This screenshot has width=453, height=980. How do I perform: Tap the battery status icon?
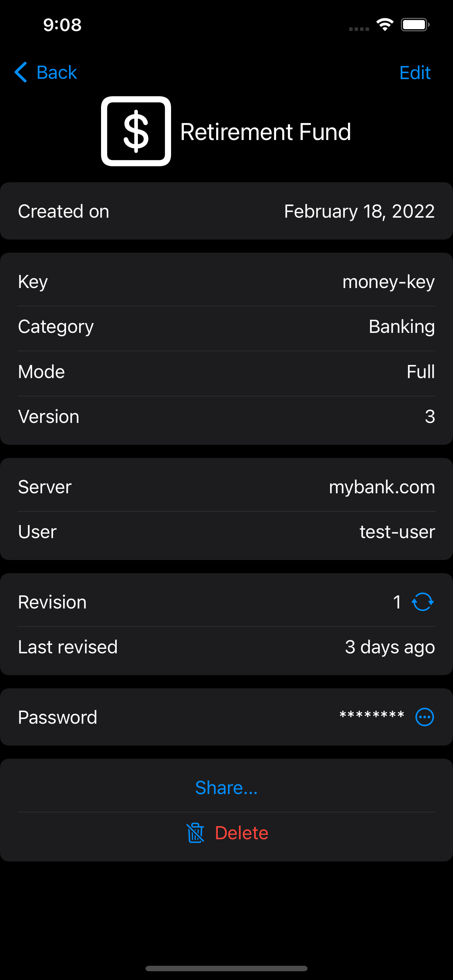pos(415,25)
